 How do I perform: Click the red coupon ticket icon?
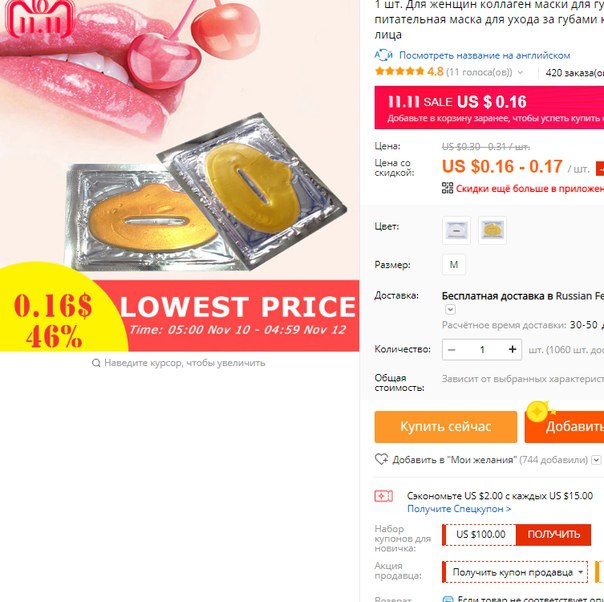pyautogui.click(x=383, y=496)
